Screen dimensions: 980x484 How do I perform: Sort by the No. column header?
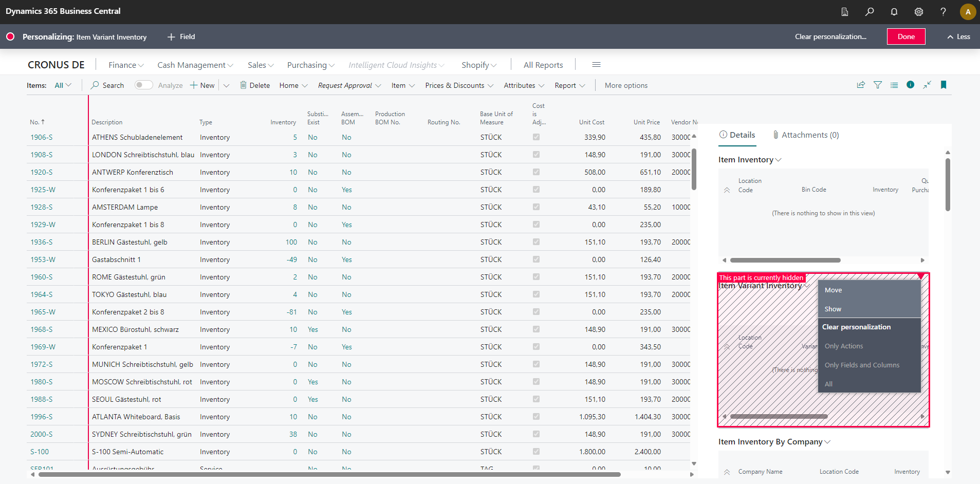tap(37, 122)
